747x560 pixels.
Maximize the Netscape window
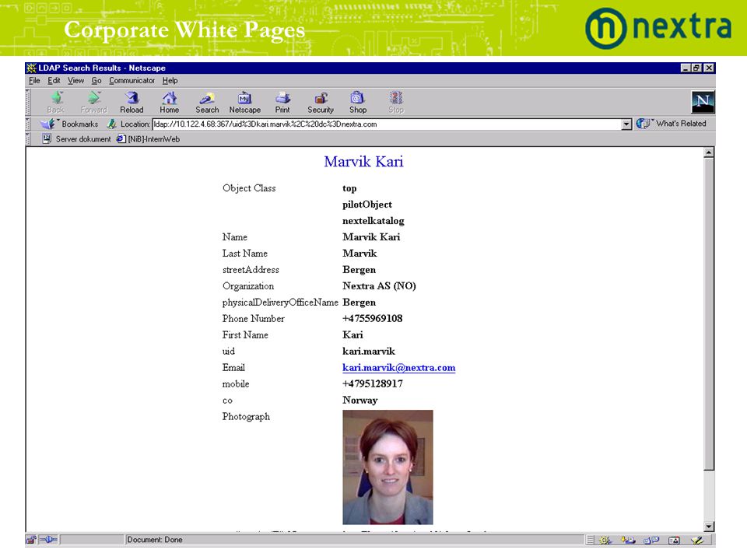point(696,68)
